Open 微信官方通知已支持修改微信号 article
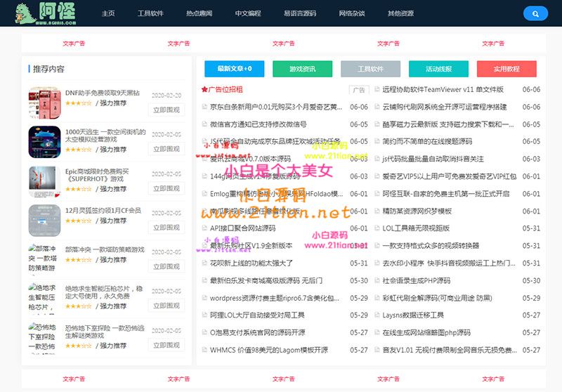 pos(258,124)
